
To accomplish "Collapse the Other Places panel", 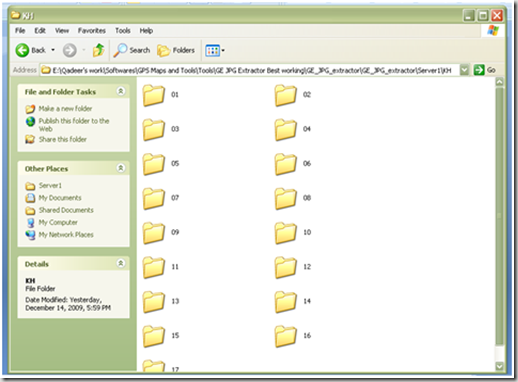I will click(121, 168).
